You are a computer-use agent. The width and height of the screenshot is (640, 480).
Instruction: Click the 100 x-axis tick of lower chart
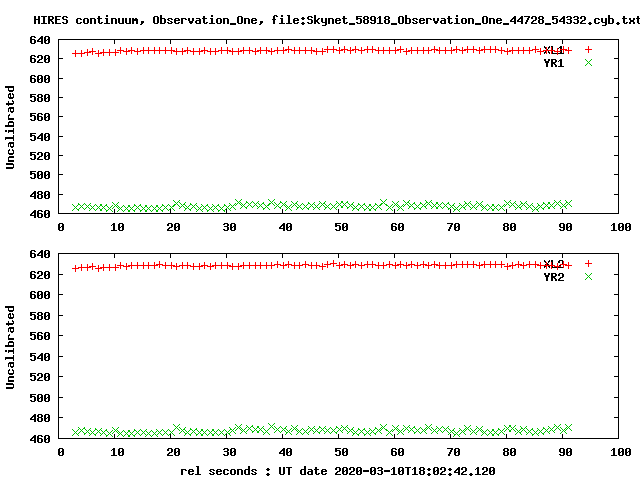pos(621,452)
